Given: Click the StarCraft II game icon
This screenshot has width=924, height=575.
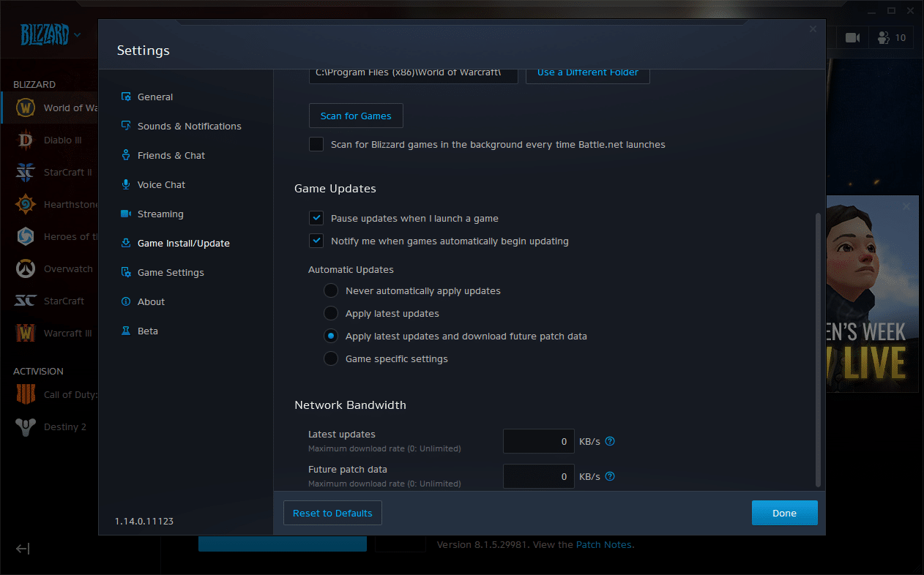Looking at the screenshot, I should click(x=26, y=172).
